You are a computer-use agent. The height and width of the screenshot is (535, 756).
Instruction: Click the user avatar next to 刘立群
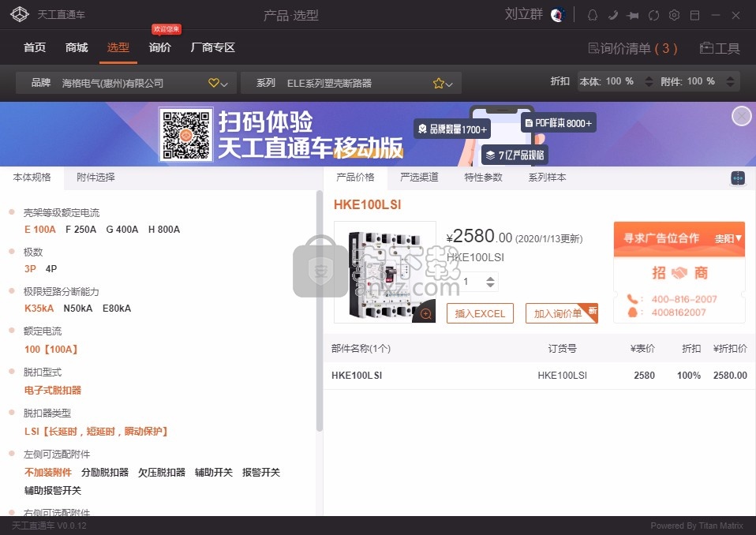[558, 15]
